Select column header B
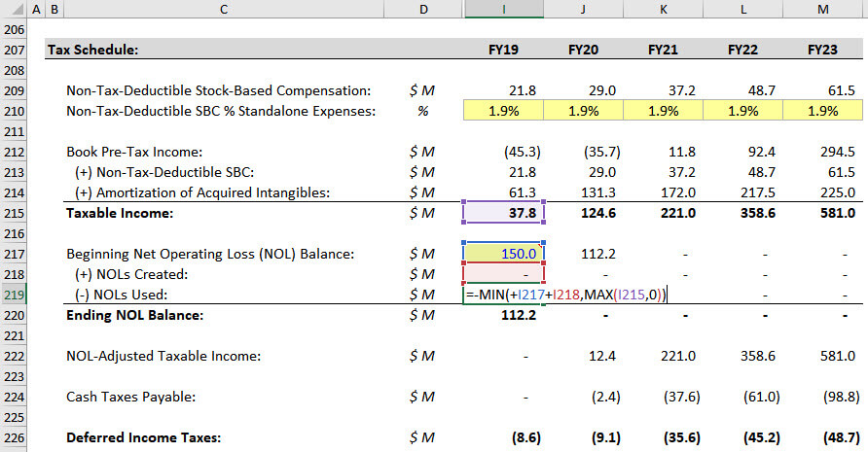Viewport: 868px width, 452px height. coord(54,9)
